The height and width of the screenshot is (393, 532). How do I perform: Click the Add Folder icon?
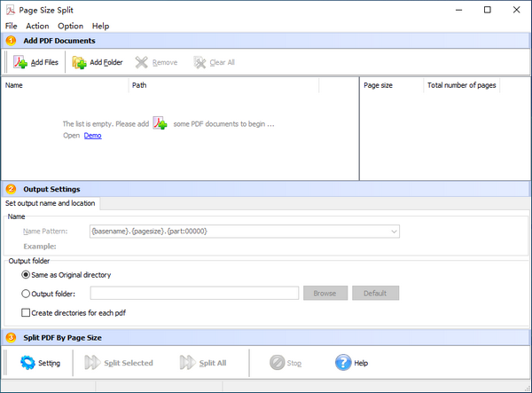80,62
